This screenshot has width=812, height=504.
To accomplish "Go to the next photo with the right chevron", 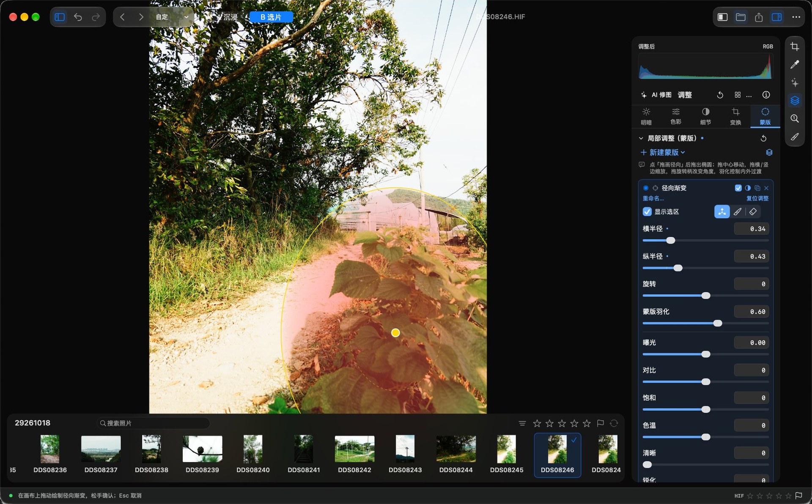I will tap(141, 17).
